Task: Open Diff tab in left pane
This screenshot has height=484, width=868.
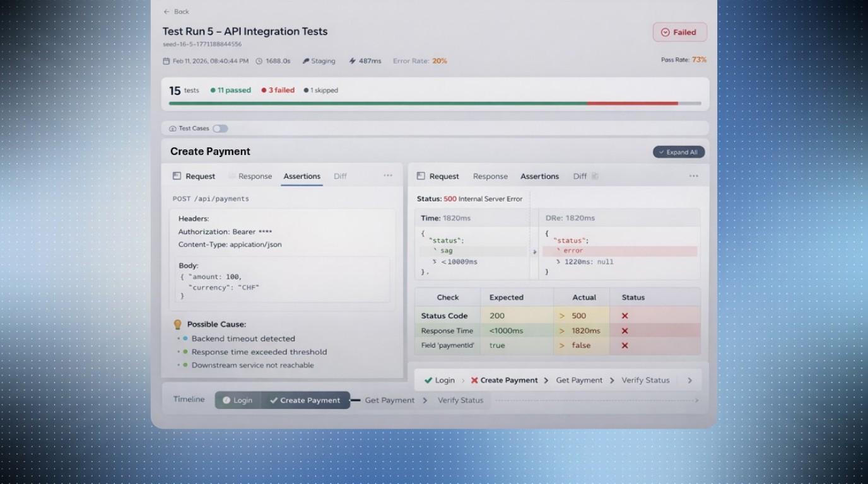Action: click(x=340, y=176)
